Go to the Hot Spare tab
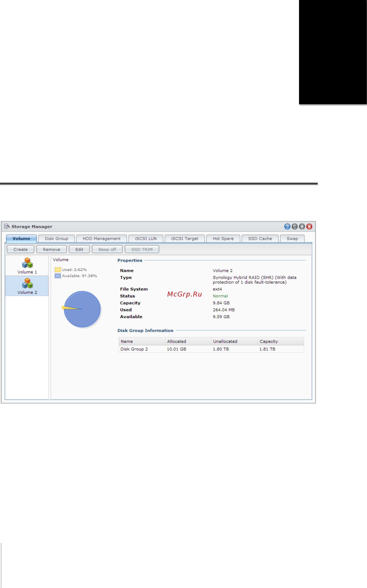 [223, 239]
